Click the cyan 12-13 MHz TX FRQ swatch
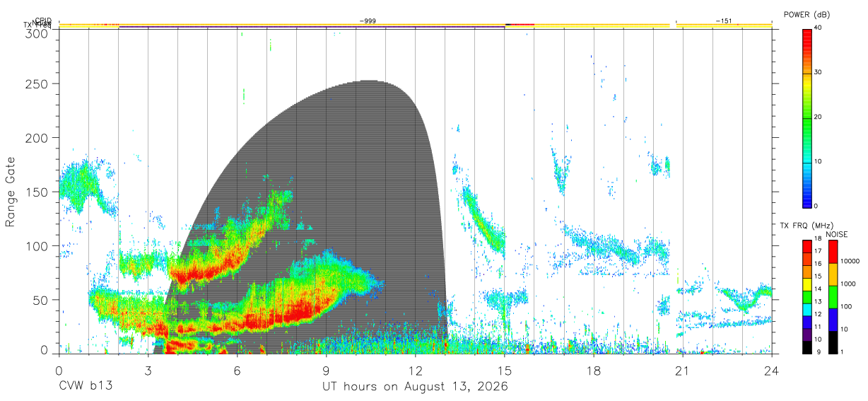 coord(807,310)
